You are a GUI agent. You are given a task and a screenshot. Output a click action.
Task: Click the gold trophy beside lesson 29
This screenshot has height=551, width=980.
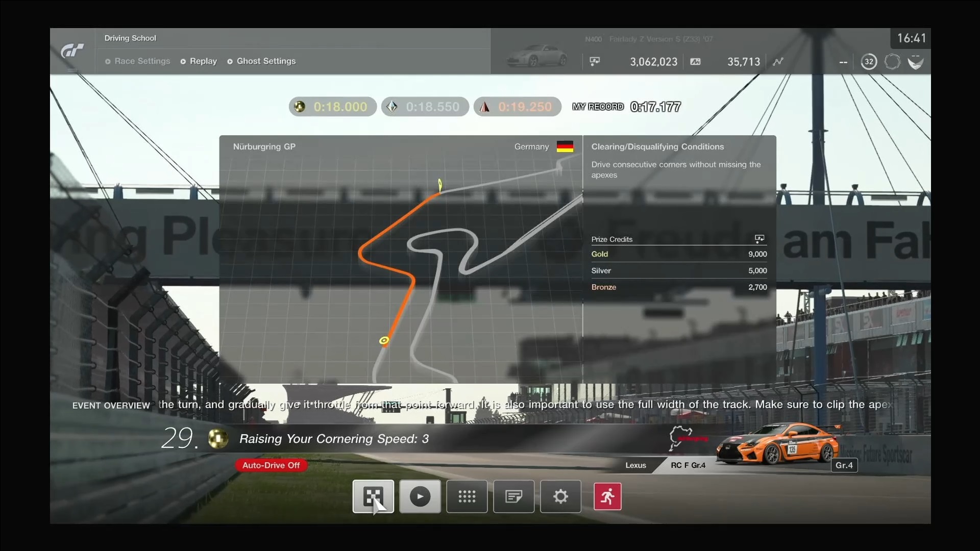(x=218, y=439)
